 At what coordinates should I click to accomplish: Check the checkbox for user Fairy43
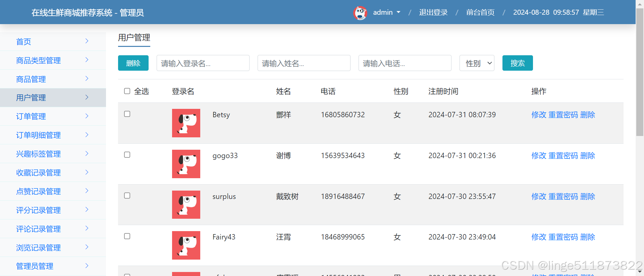click(x=127, y=236)
